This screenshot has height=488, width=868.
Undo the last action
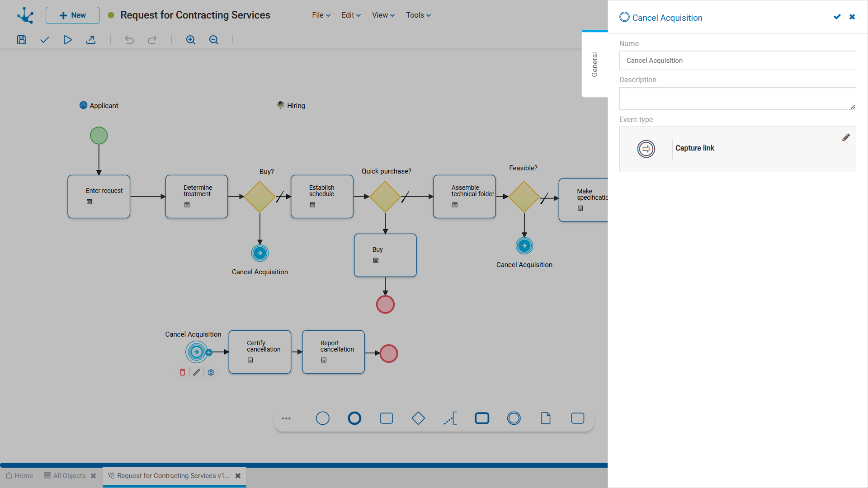pos(129,40)
